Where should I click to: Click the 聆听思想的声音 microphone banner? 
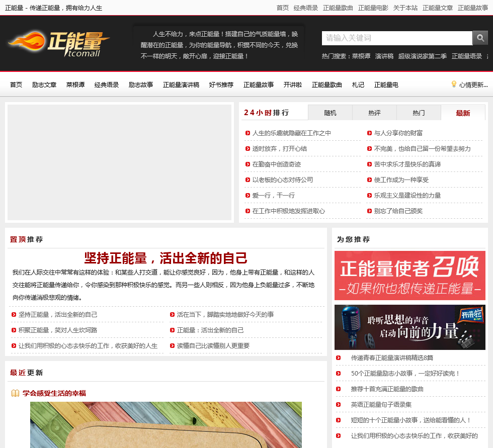tap(409, 327)
